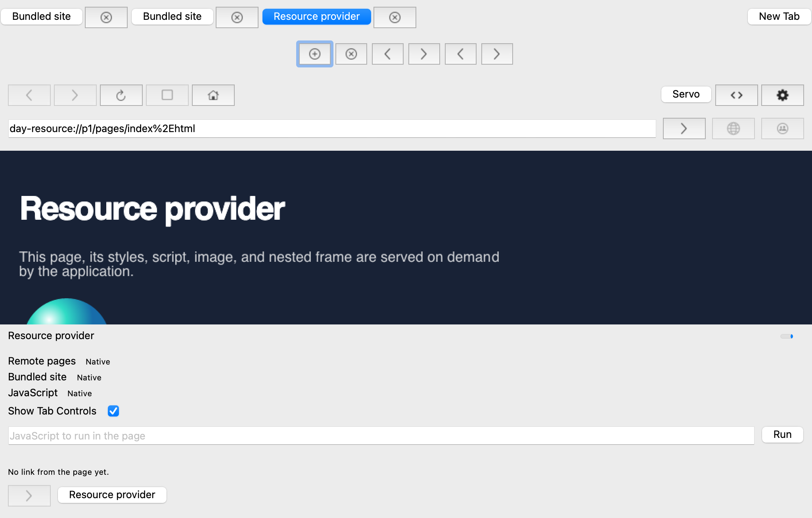Click the teal sphere image in the page
This screenshot has height=518, width=812.
pyautogui.click(x=67, y=312)
